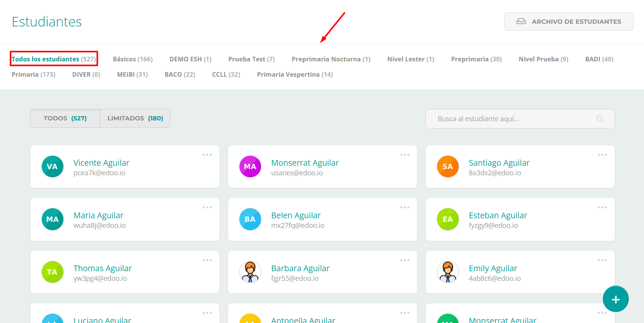Open three-dot menu on Emily Aguilar card

point(603,260)
